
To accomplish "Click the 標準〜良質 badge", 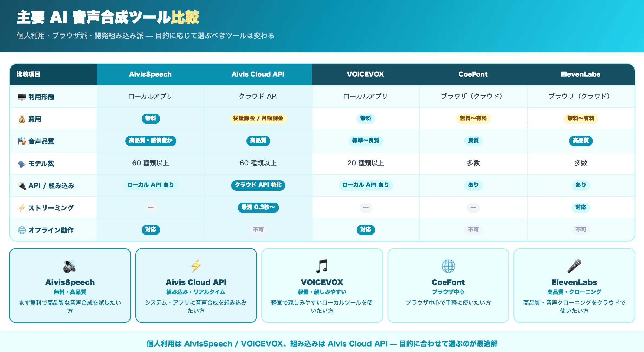I will click(366, 141).
